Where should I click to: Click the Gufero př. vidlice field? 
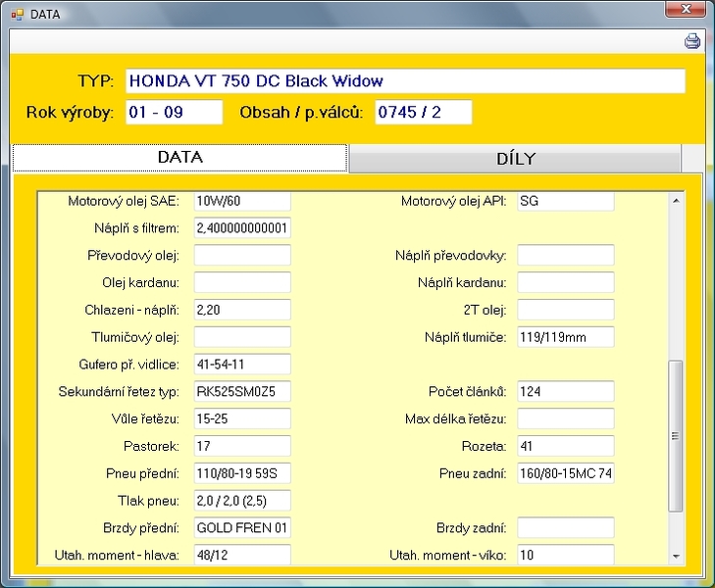tap(242, 365)
